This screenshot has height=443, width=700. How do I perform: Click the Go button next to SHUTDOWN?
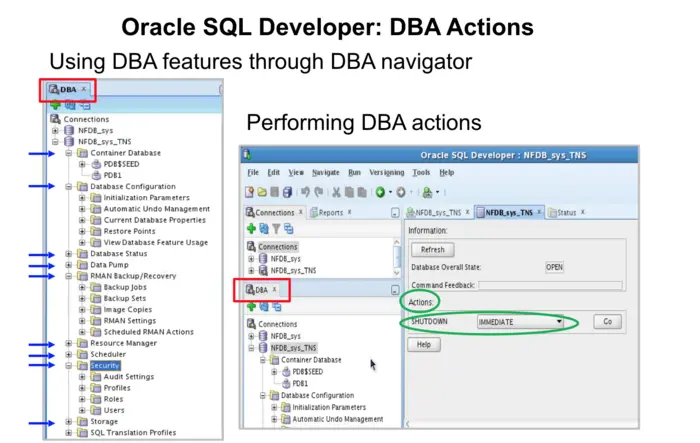(608, 322)
